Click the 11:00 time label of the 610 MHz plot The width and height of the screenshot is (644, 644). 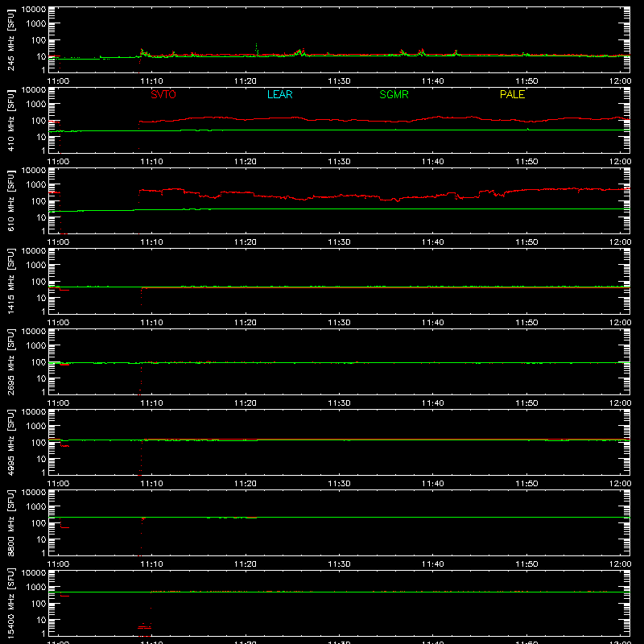[58, 242]
